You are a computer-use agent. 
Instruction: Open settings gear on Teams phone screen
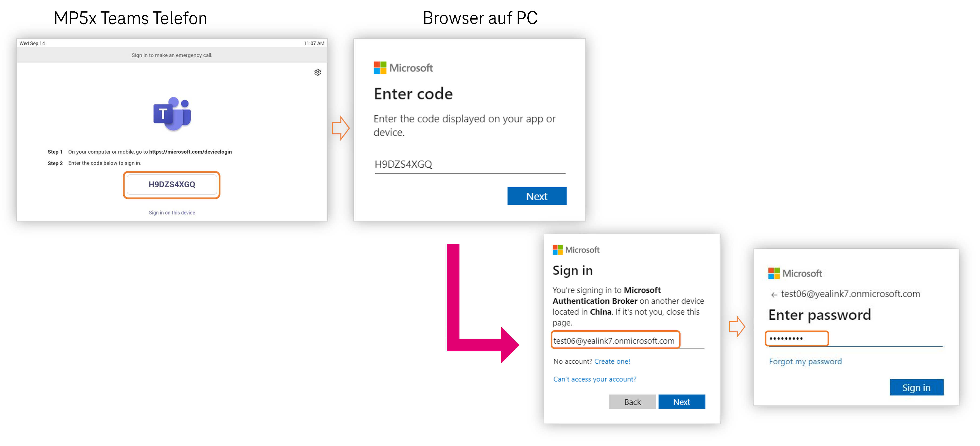tap(317, 72)
